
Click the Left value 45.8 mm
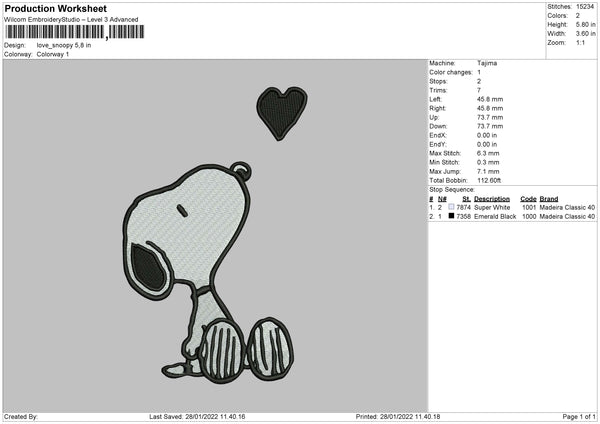click(x=490, y=99)
